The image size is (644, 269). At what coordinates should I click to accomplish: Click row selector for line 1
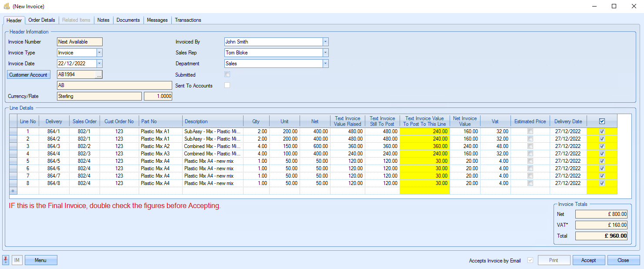point(13,131)
